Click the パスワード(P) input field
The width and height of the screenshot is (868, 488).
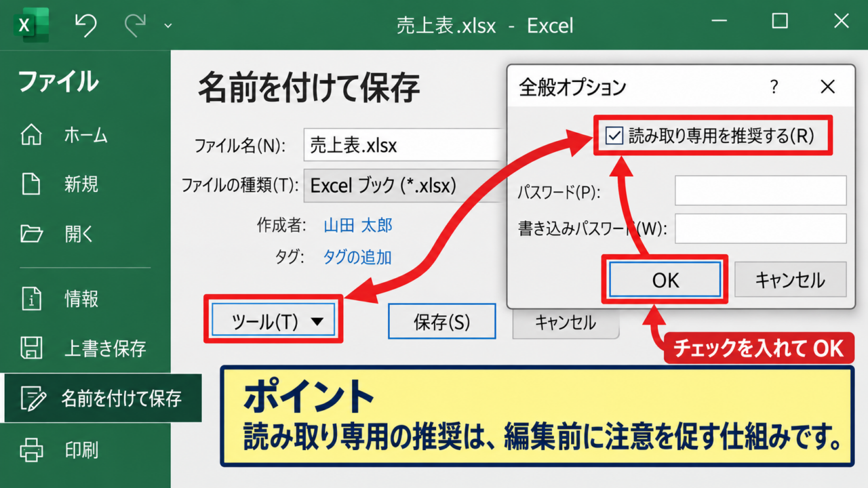click(x=761, y=190)
